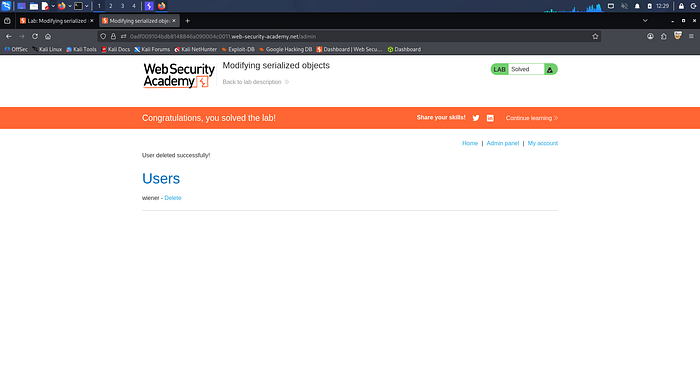Viewport: 700px width, 366px height.
Task: Open the notifications bell icon
Action: click(637, 6)
